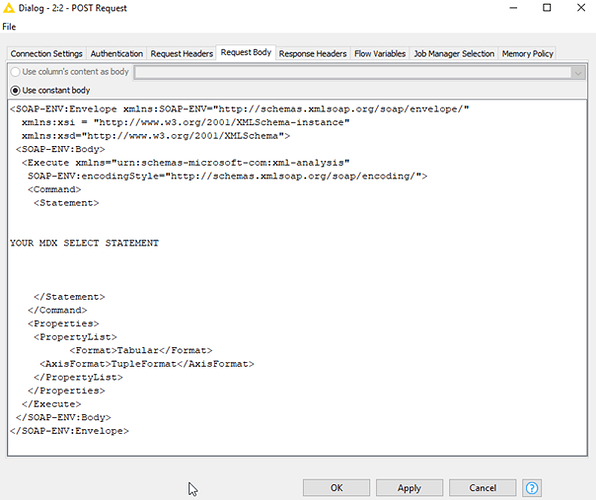
Task: Click the blue help question mark icon
Action: (532, 487)
